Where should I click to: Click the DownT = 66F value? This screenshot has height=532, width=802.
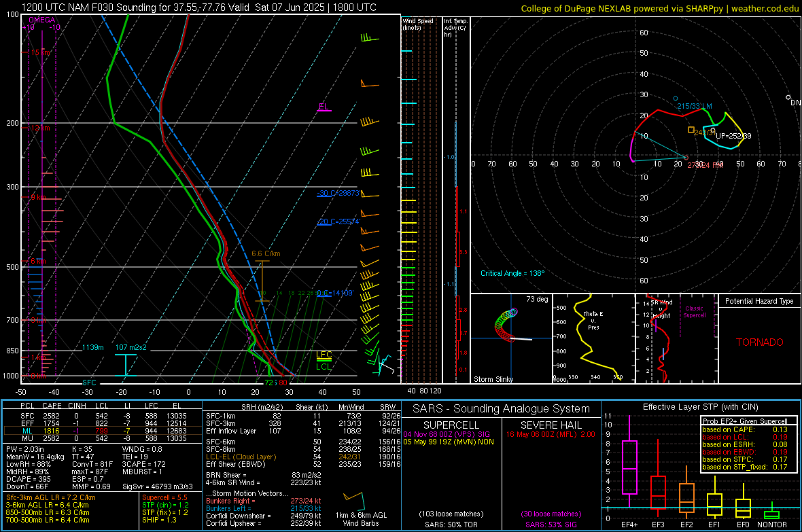pyautogui.click(x=27, y=487)
